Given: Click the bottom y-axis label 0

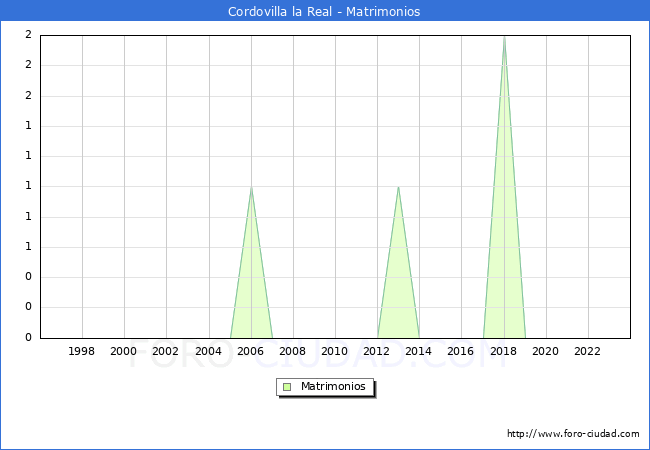Looking at the screenshot, I should (x=28, y=338).
